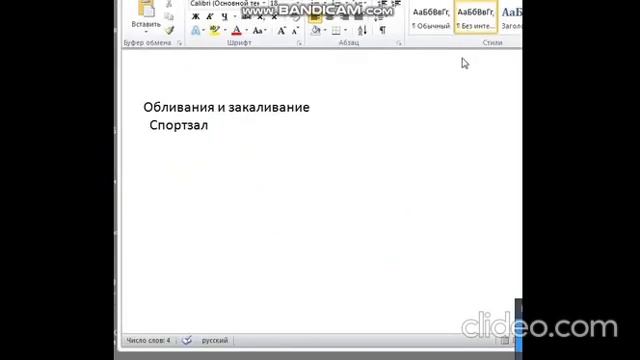The width and height of the screenshot is (640, 360).
Task: Click the Sort А-Я icon
Action: 362,31
